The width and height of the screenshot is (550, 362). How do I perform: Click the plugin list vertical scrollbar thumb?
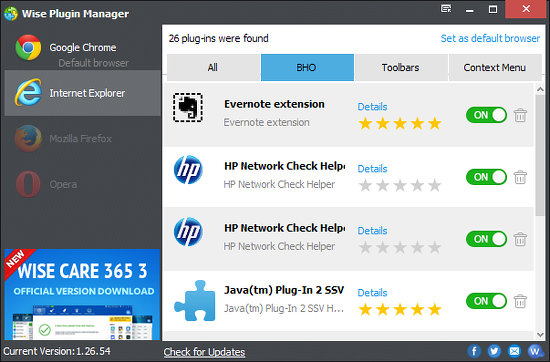point(540,155)
